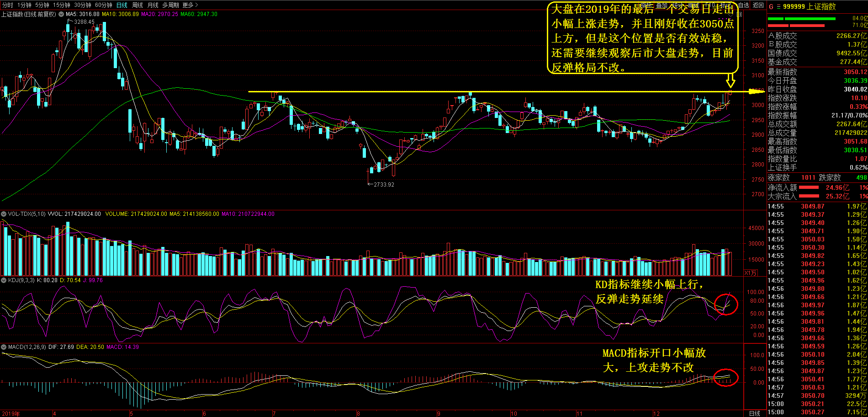Click the 指数振幅 row
Viewport: 868px width, 417px height.
(x=817, y=115)
